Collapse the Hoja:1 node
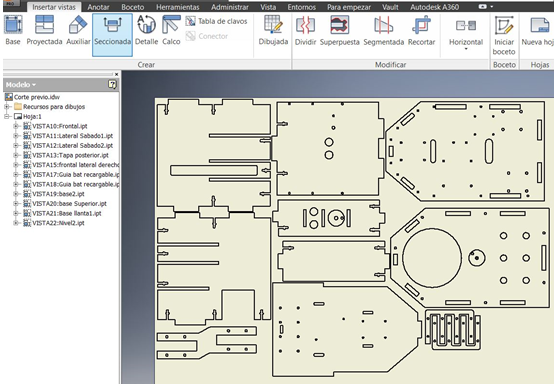554x388 pixels. 7,116
